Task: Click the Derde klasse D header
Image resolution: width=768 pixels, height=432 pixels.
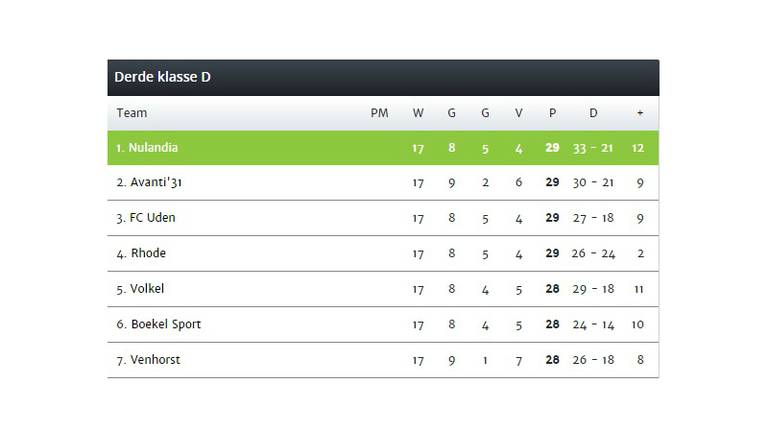Action: 162,77
